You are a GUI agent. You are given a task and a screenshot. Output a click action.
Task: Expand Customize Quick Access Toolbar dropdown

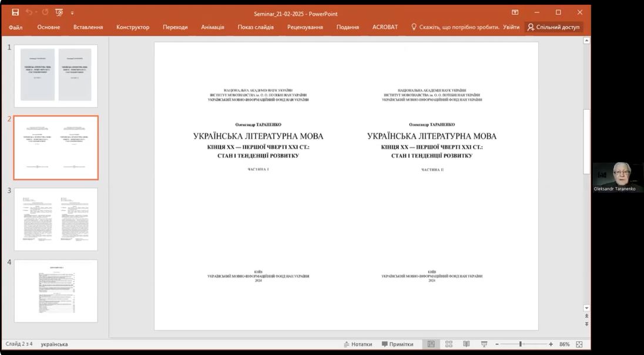pos(72,13)
